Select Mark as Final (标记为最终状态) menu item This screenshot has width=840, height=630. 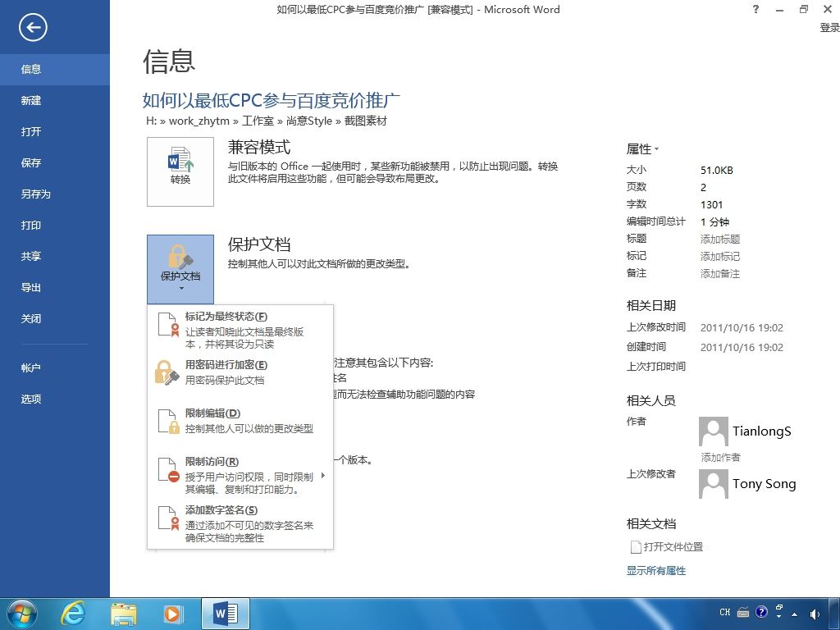[x=240, y=329]
